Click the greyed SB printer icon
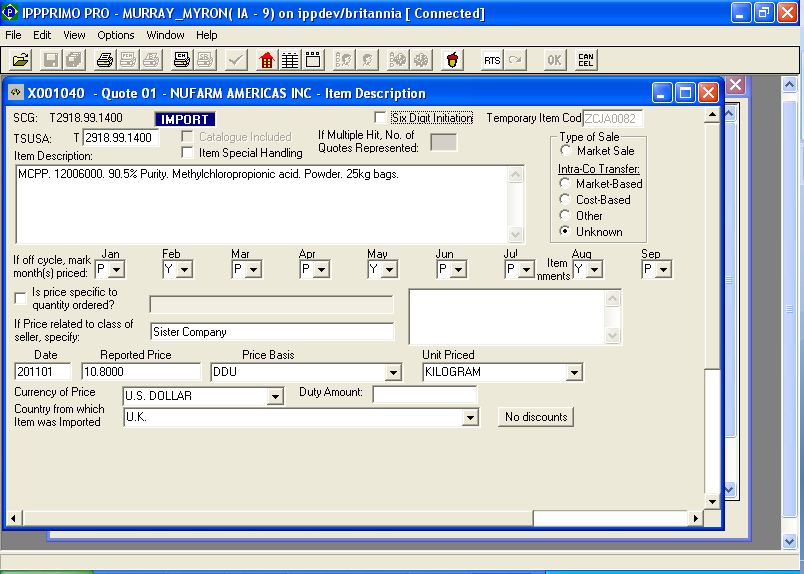This screenshot has height=574, width=804. click(x=205, y=60)
